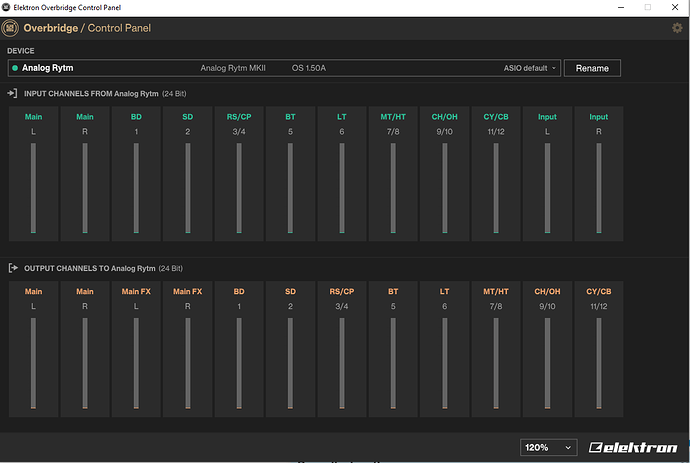Screen dimensions: 690x463
Task: Click the Rename button
Action: [592, 68]
